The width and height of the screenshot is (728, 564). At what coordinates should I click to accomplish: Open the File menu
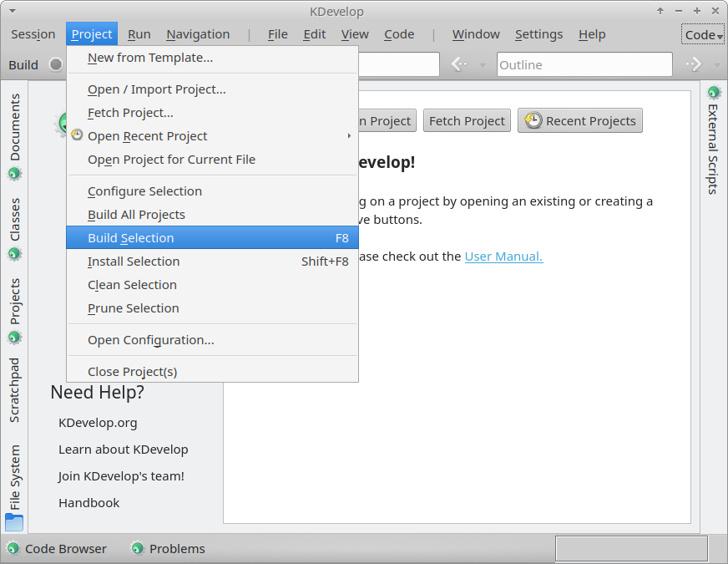tap(278, 34)
